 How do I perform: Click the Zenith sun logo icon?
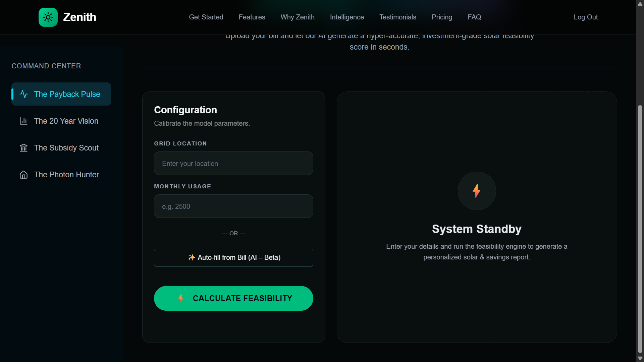pyautogui.click(x=48, y=17)
